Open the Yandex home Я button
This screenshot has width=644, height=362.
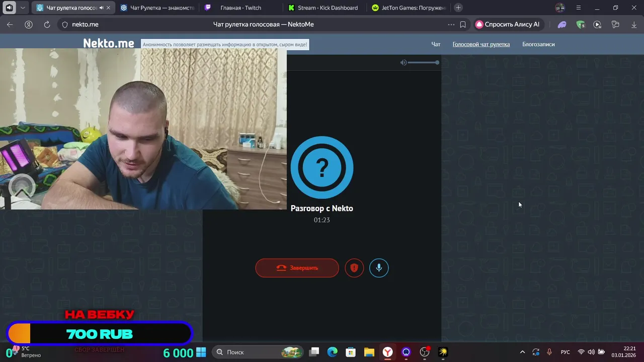(x=29, y=24)
